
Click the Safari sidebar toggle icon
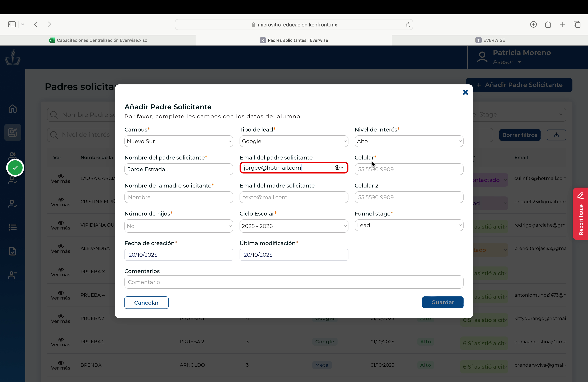(12, 24)
